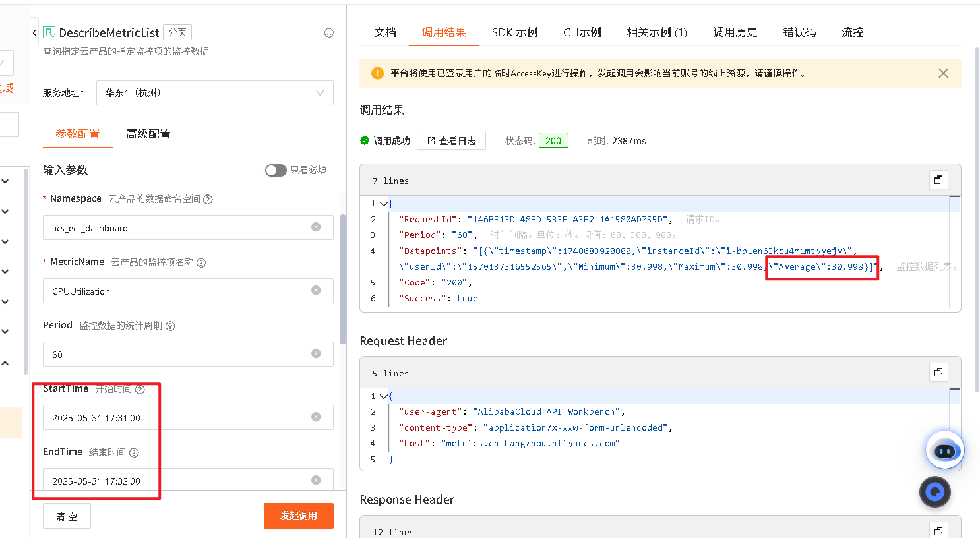Open the CLI示例 tab
The height and width of the screenshot is (538, 980).
[582, 32]
